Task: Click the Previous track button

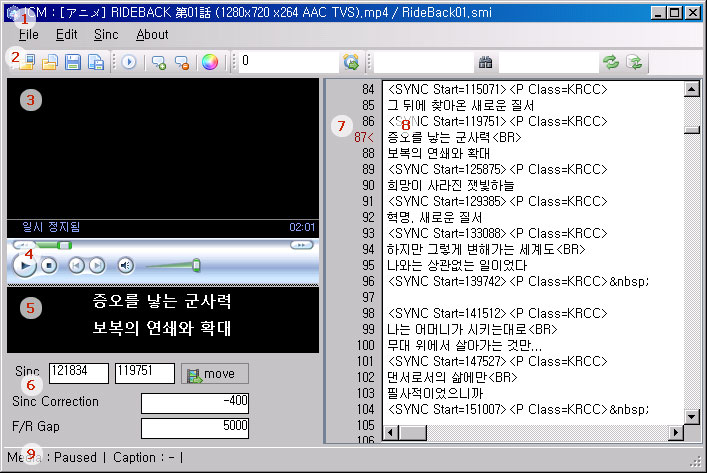Action: click(x=76, y=266)
